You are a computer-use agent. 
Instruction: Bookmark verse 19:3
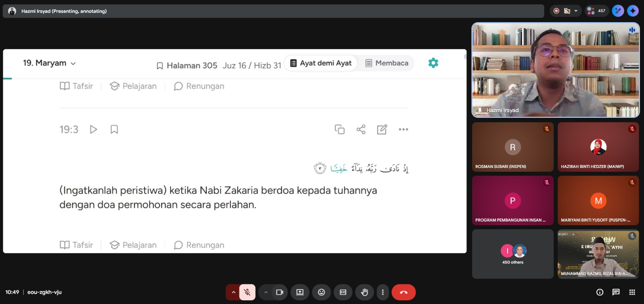coord(114,129)
